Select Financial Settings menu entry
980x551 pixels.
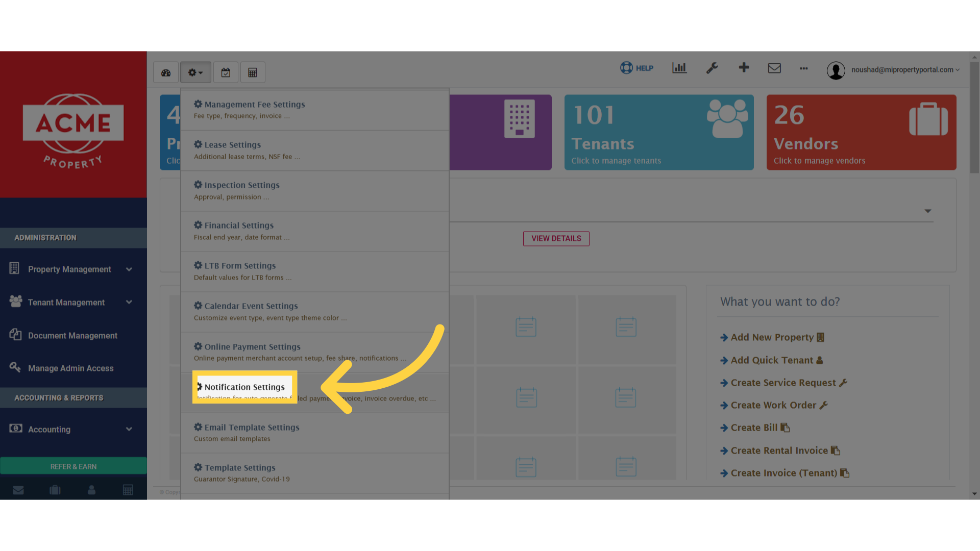315,231
